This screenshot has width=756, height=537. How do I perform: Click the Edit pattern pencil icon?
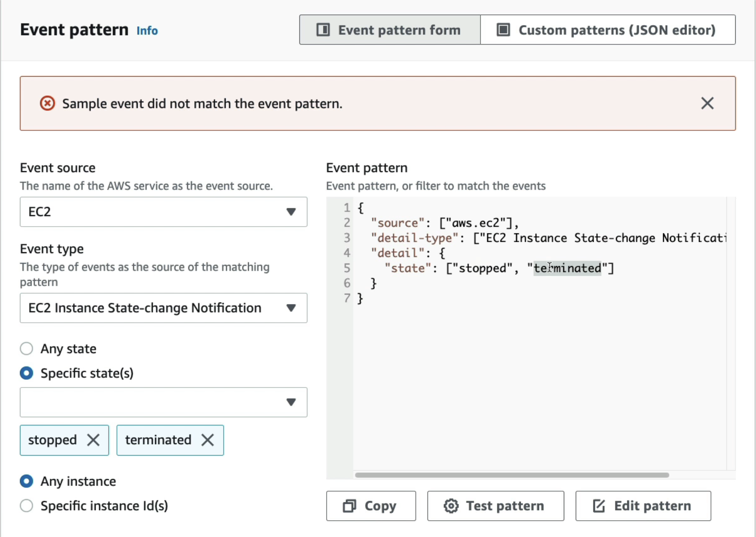coord(599,506)
